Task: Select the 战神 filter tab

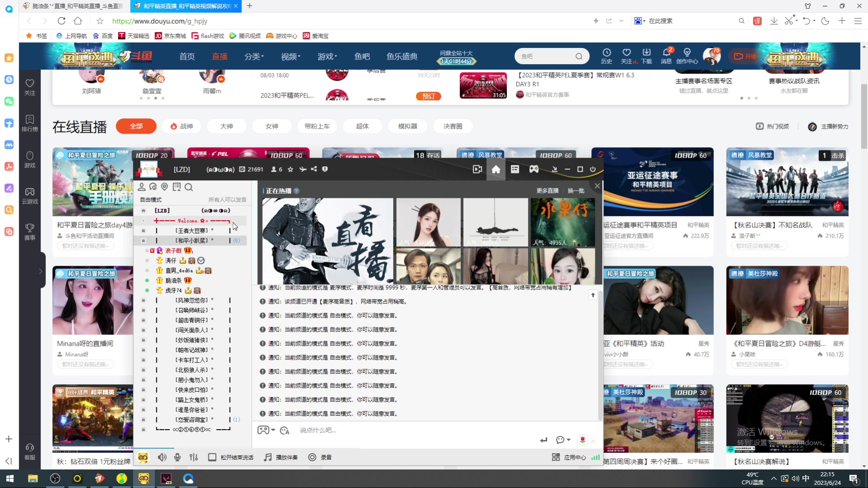Action: point(181,126)
